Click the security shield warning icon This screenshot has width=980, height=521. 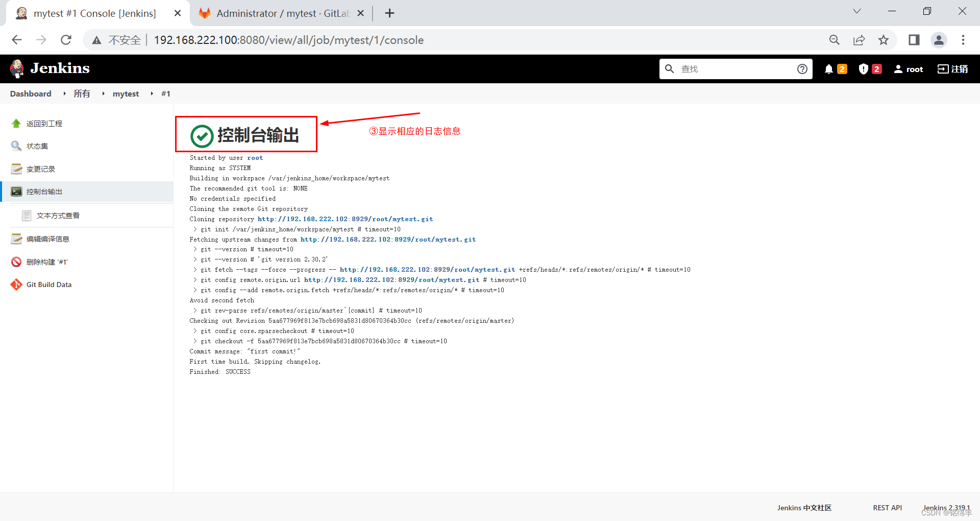point(863,68)
